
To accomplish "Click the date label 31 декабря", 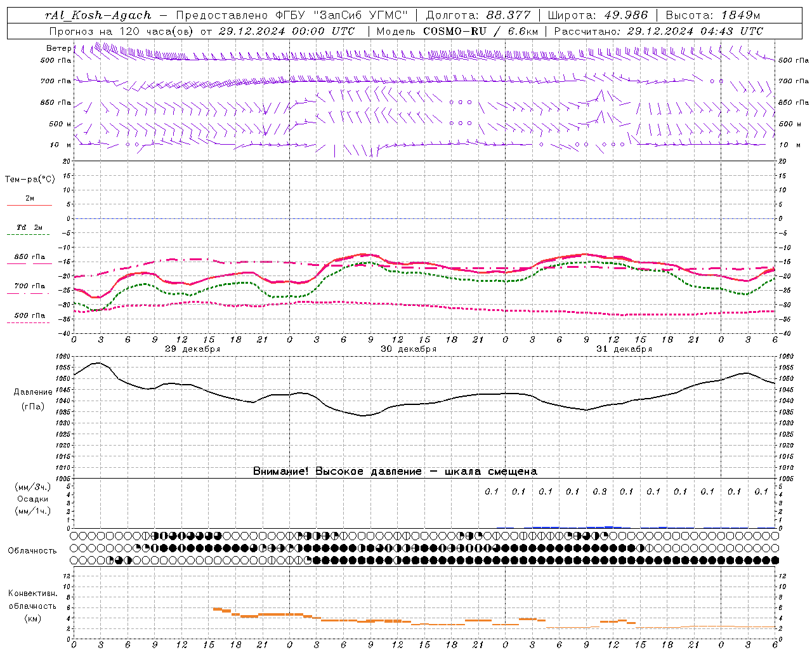I will click(624, 349).
